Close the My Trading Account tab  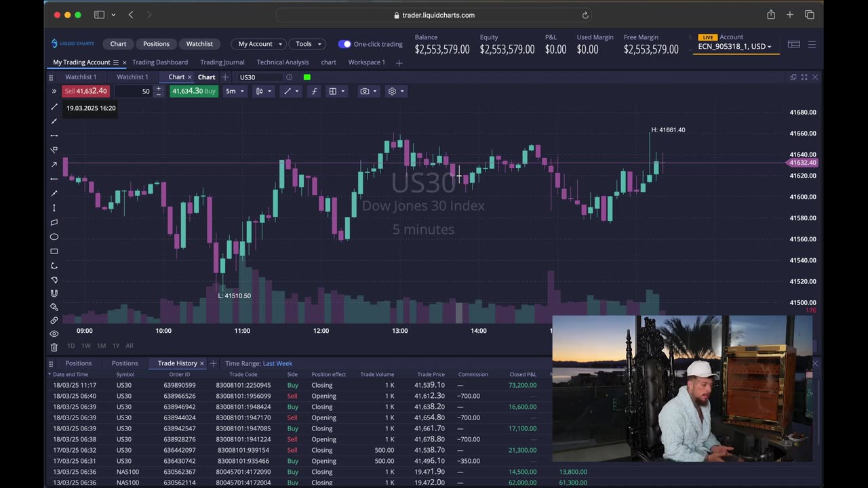[124, 62]
